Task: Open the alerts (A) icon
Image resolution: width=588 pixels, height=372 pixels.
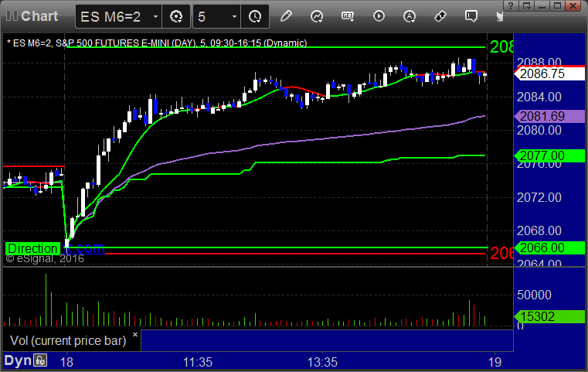Action: [410, 16]
